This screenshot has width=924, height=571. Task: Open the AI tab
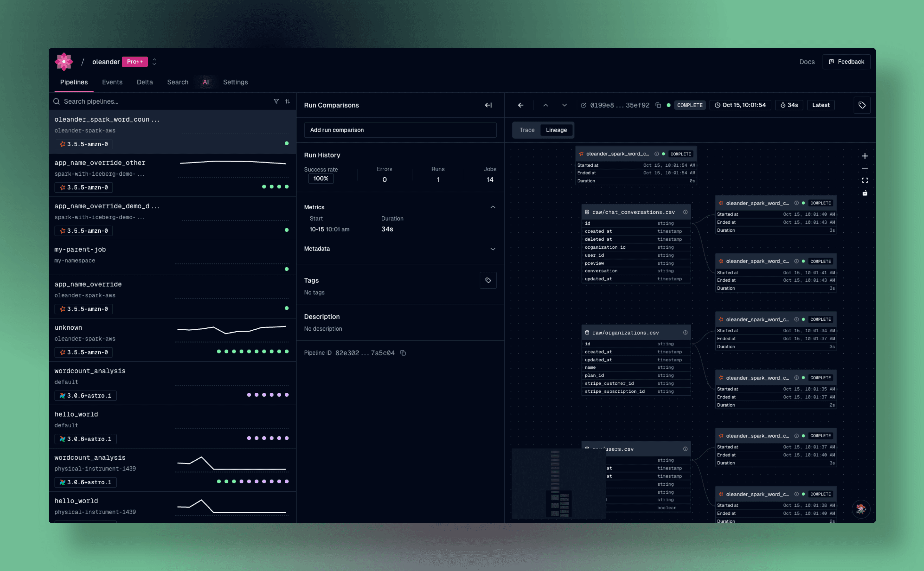(206, 82)
